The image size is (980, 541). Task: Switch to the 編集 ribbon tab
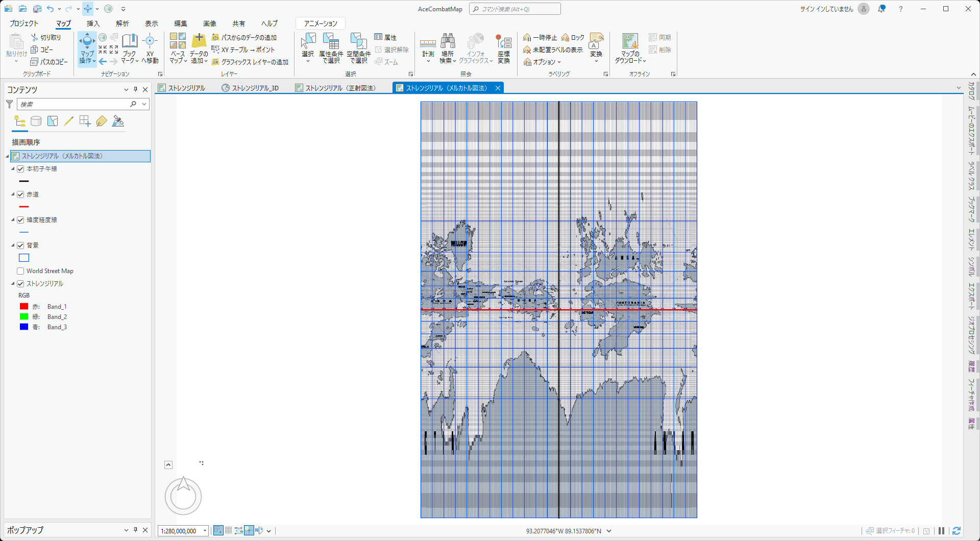181,23
